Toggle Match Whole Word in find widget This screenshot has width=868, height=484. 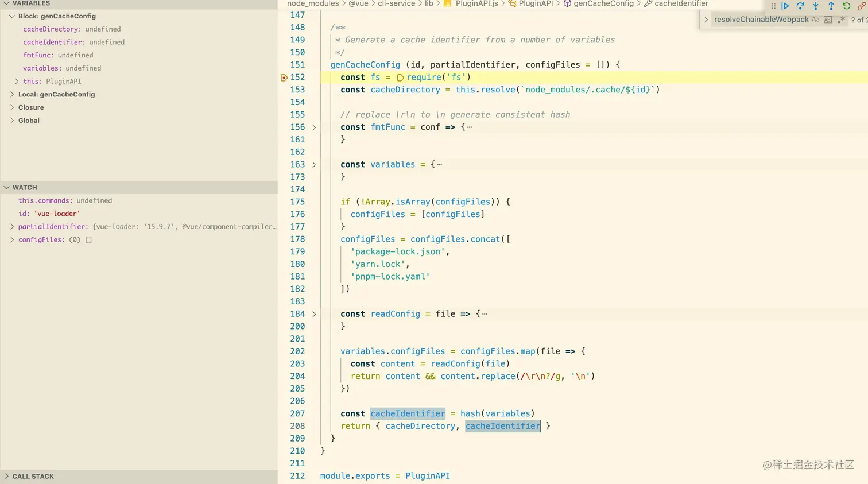(x=828, y=20)
